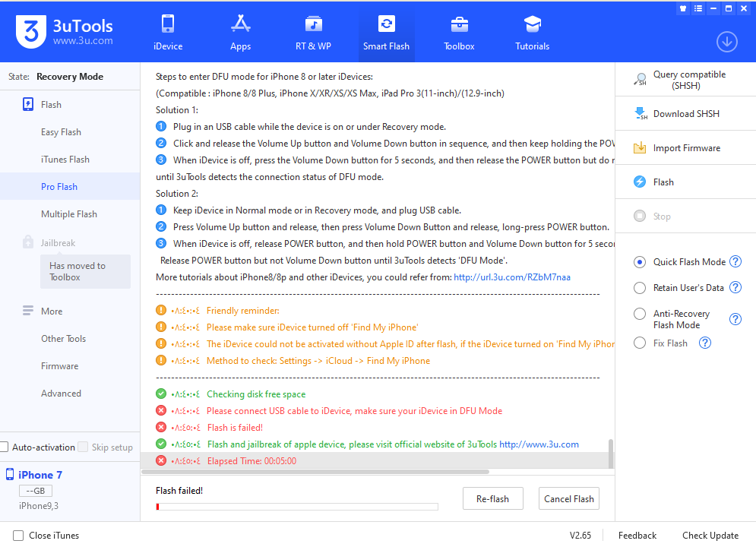756x547 pixels.
Task: Click the log horizontal scrollbar
Action: (x=315, y=472)
